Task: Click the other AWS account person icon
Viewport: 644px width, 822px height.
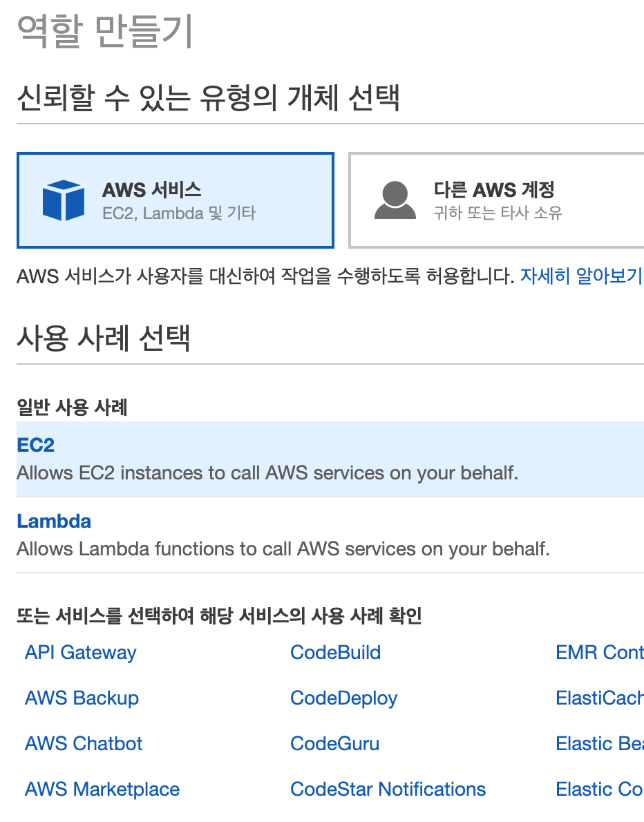Action: click(x=395, y=200)
